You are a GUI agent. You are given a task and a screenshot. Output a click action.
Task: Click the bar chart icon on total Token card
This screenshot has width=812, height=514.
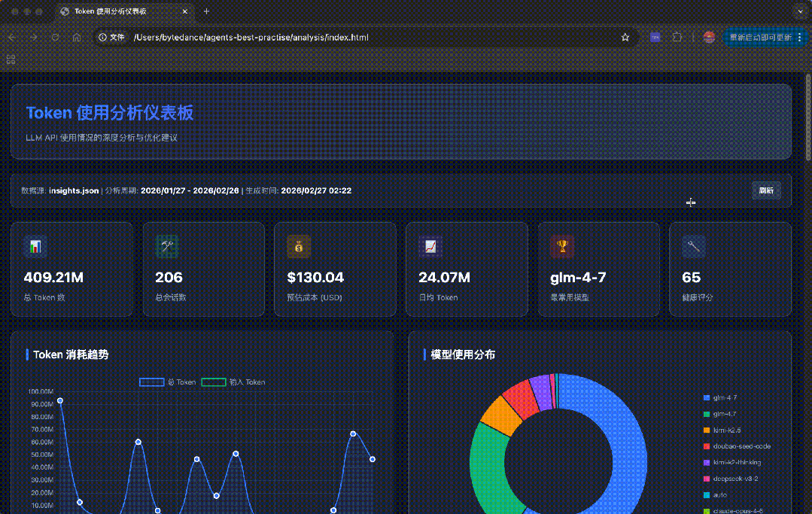click(x=35, y=246)
